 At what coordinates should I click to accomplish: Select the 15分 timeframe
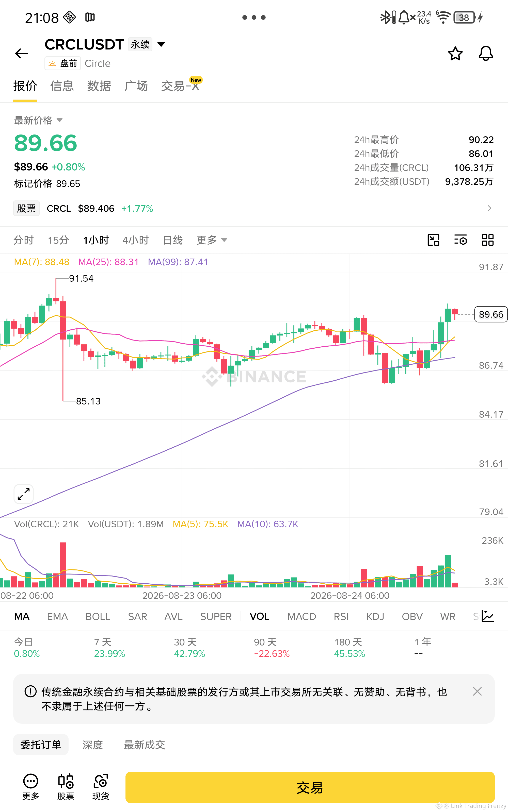58,240
